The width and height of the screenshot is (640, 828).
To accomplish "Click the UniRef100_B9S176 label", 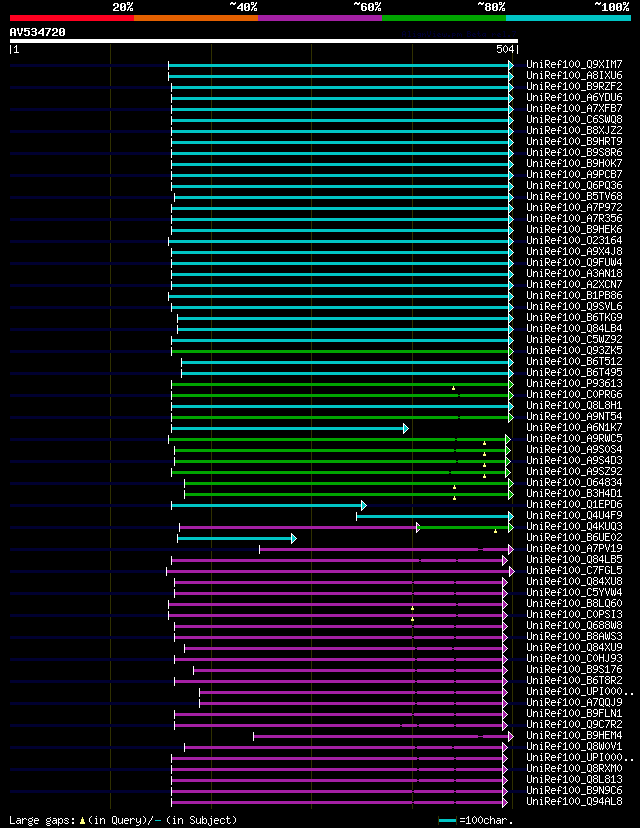I will (574, 670).
